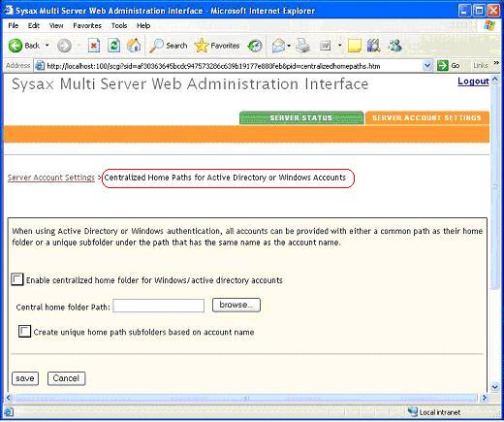Open the Edit dropdown arrow
The height and width of the screenshot is (422, 504).
coord(339,46)
